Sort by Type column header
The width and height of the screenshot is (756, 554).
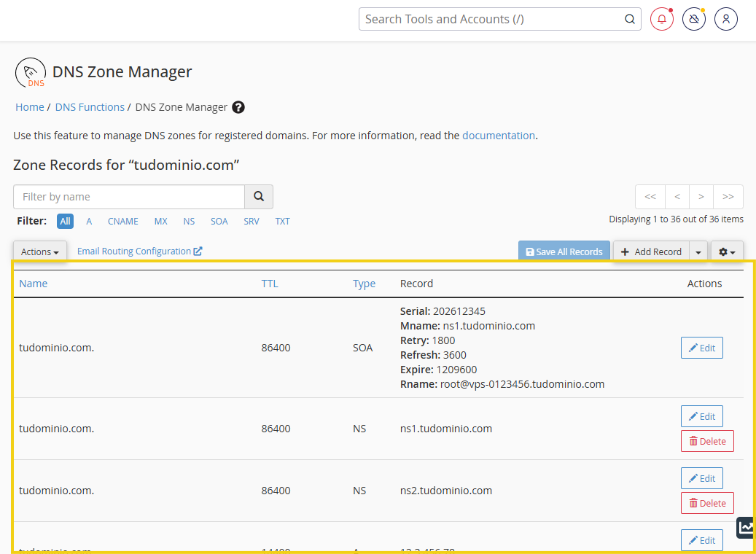(364, 284)
